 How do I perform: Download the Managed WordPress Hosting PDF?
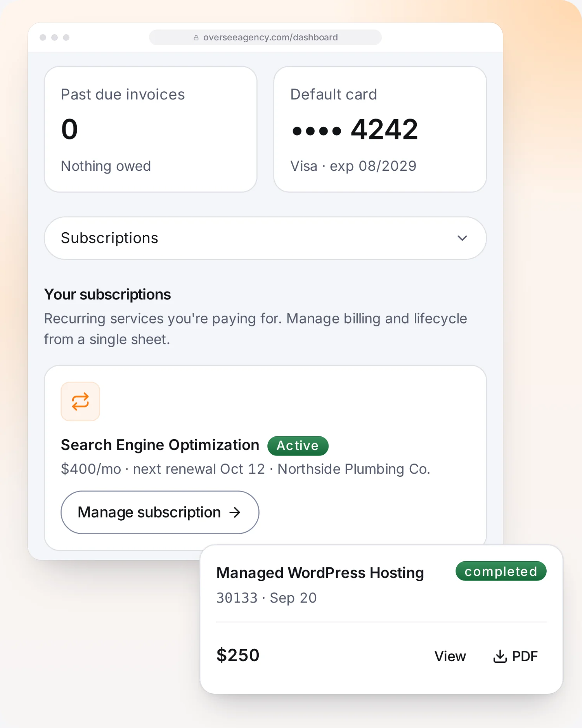click(x=516, y=656)
